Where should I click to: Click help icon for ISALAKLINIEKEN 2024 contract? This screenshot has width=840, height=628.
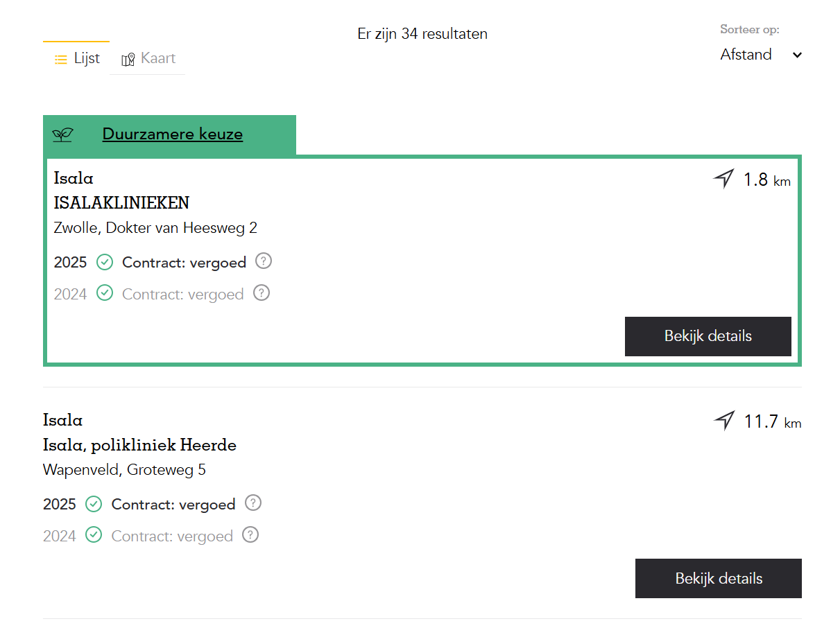(262, 293)
